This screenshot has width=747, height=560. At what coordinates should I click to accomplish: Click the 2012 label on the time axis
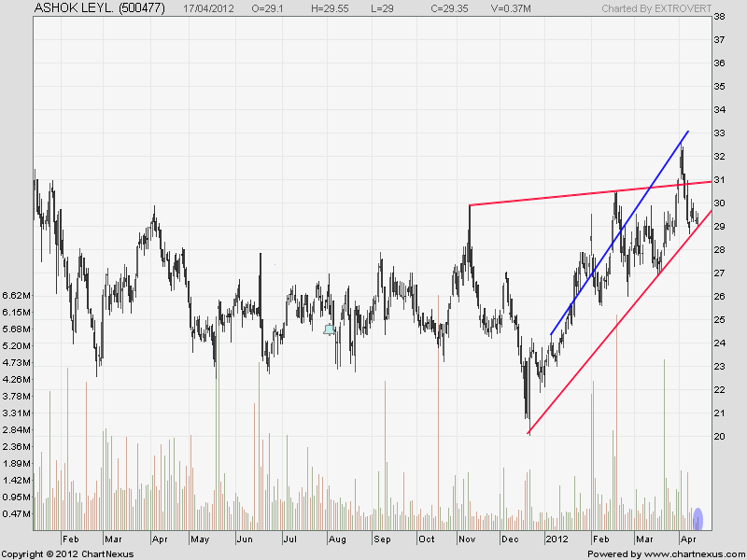coord(557,539)
